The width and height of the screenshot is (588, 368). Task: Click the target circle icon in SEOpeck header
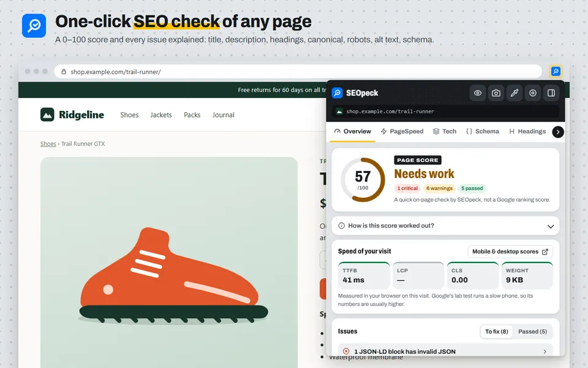[532, 93]
